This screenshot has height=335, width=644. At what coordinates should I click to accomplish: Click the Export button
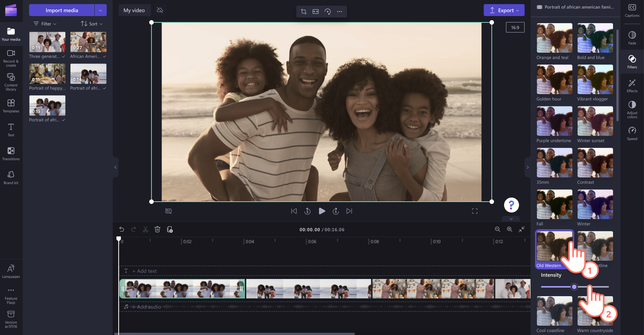504,10
